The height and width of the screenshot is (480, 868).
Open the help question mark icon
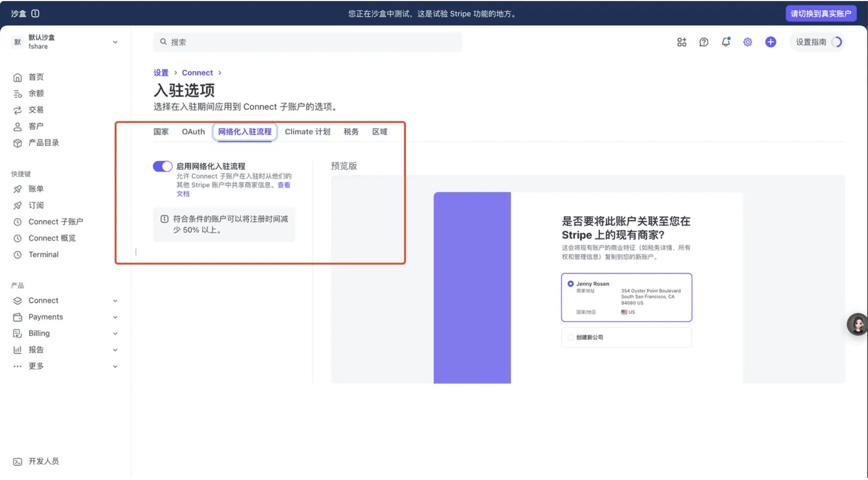click(704, 42)
